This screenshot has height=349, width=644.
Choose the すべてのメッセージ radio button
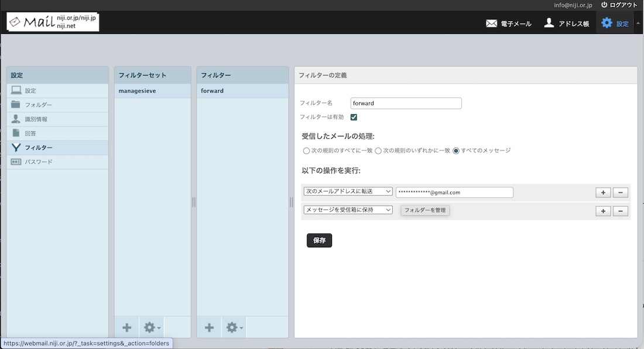pyautogui.click(x=456, y=151)
